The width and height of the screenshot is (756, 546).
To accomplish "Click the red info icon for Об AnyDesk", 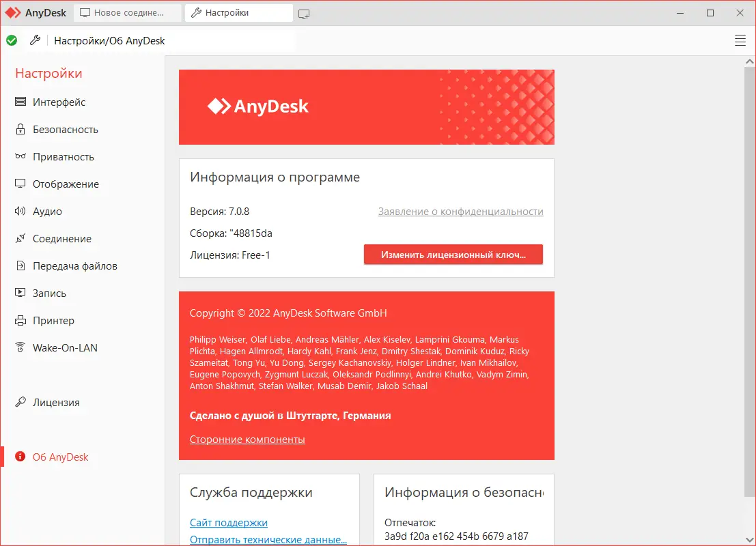I will (x=20, y=457).
